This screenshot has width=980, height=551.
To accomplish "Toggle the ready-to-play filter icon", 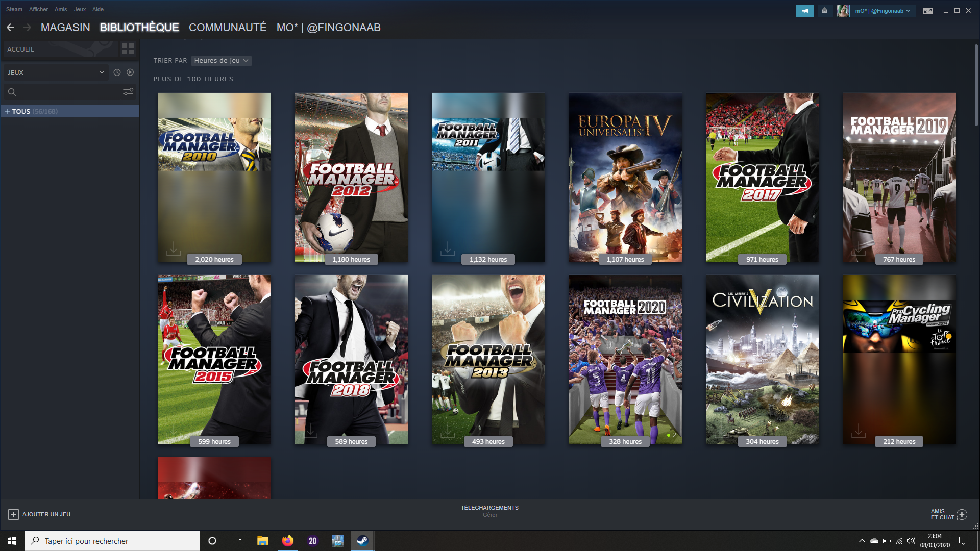I will coord(130,72).
